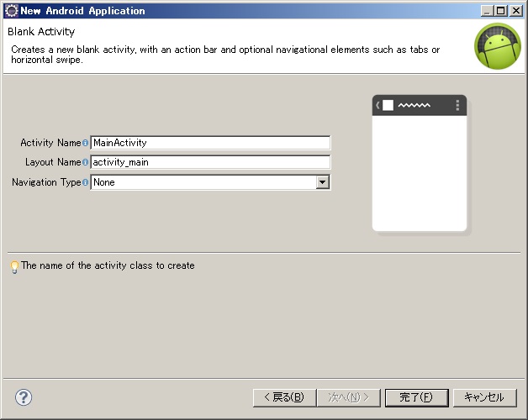Click the lightbulb hint icon
Screen dimensions: 528x420
point(14,267)
